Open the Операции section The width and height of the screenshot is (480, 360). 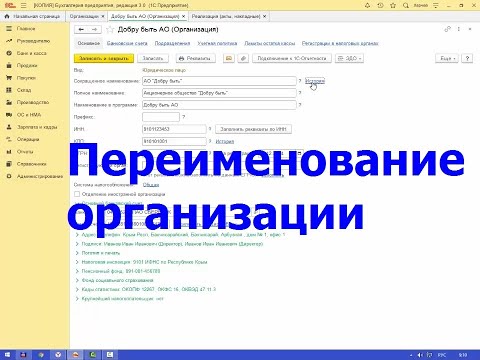click(28, 139)
